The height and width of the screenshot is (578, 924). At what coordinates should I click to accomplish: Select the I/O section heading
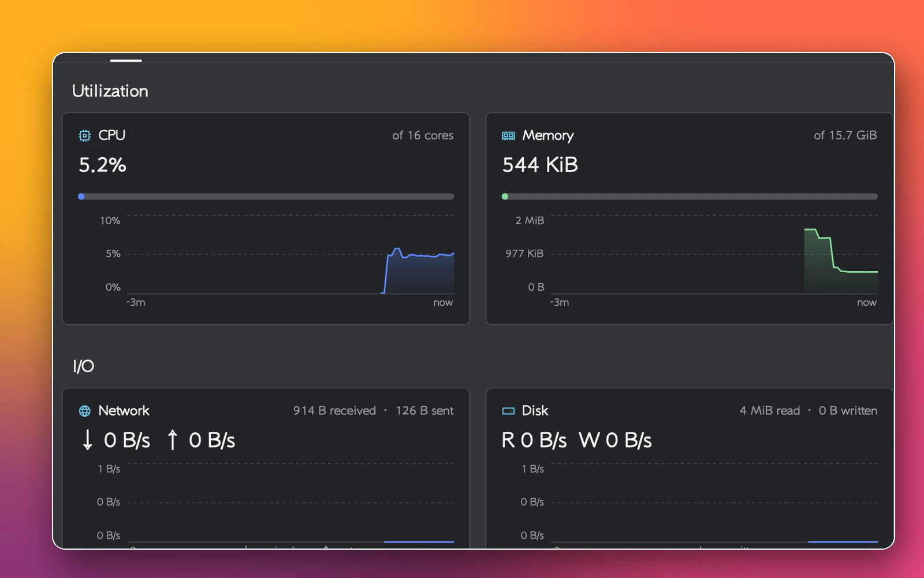83,366
